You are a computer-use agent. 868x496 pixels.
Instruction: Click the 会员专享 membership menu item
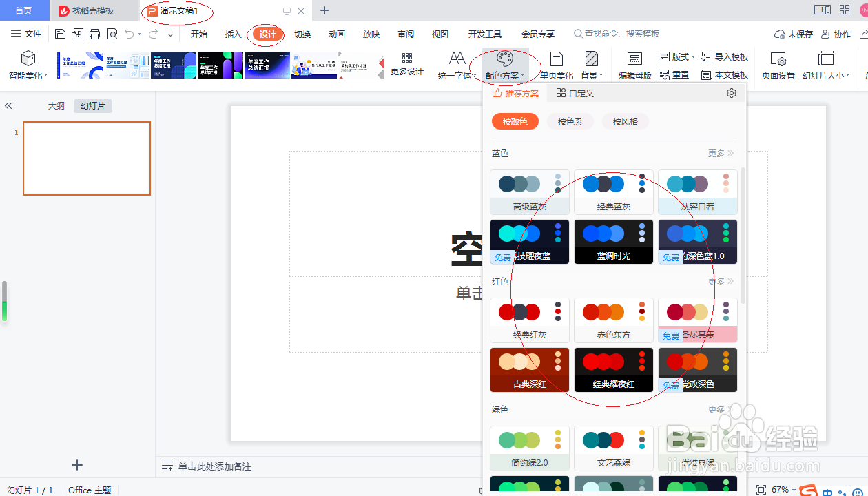pyautogui.click(x=538, y=33)
